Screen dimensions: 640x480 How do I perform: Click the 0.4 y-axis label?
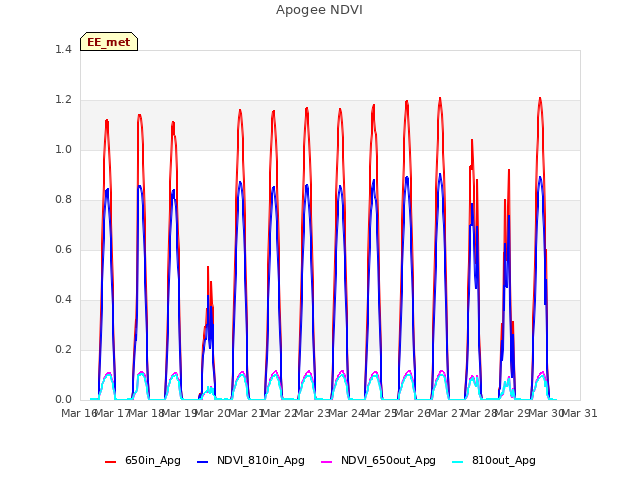63,300
